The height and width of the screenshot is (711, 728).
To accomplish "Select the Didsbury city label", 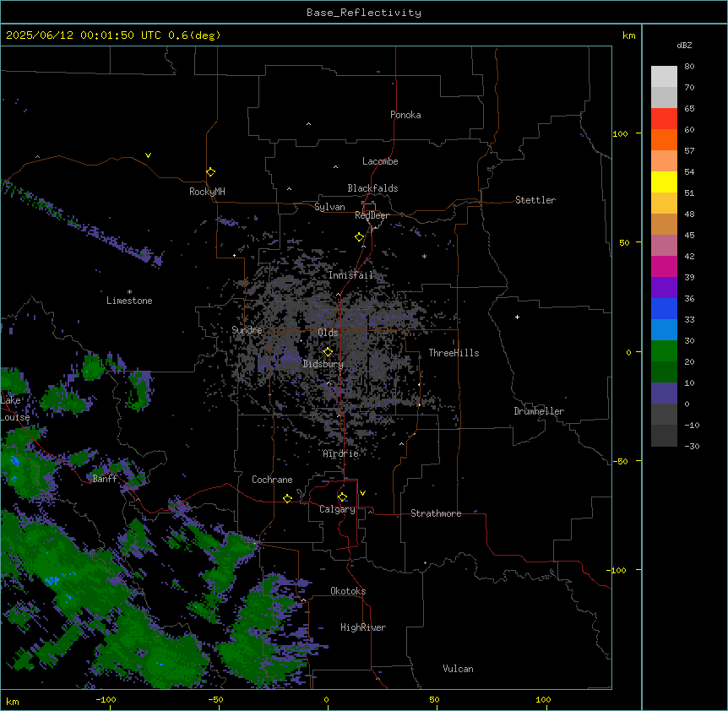I will (x=323, y=364).
